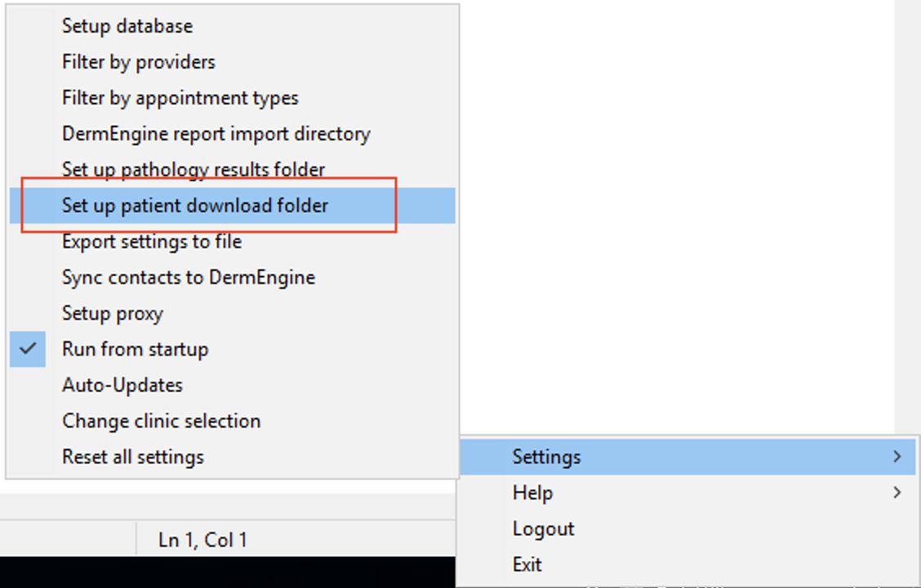Choose Export settings to file
This screenshot has width=921, height=588.
click(x=152, y=242)
